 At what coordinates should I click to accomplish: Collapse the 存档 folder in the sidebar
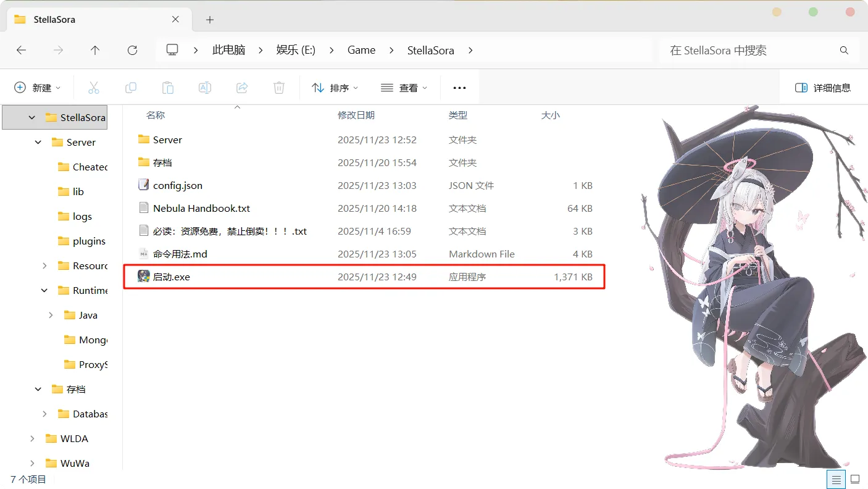pos(38,389)
